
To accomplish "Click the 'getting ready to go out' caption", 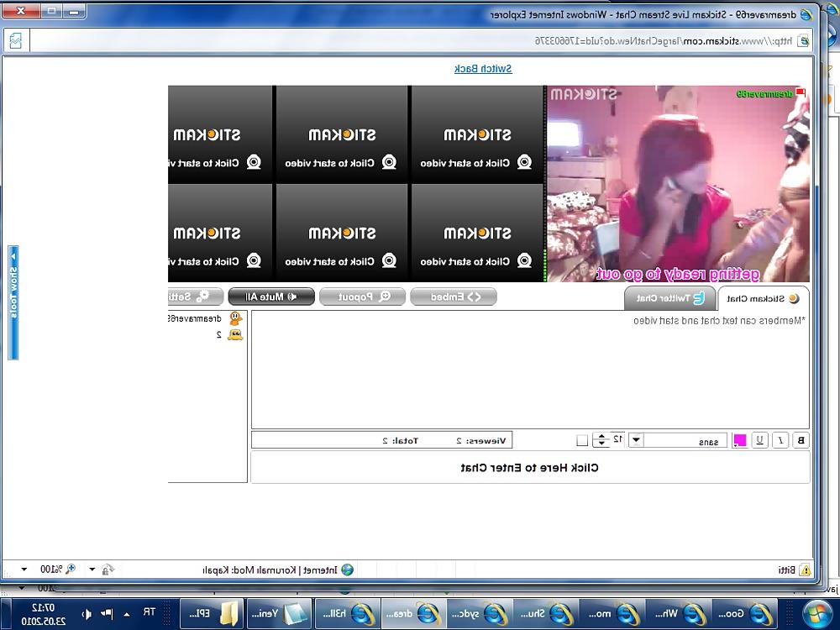I will point(678,275).
